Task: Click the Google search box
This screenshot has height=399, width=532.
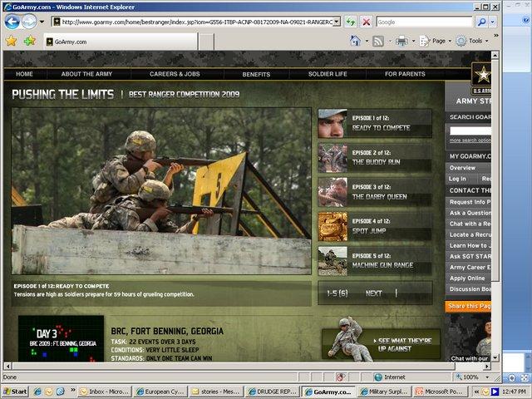Action: (424, 22)
